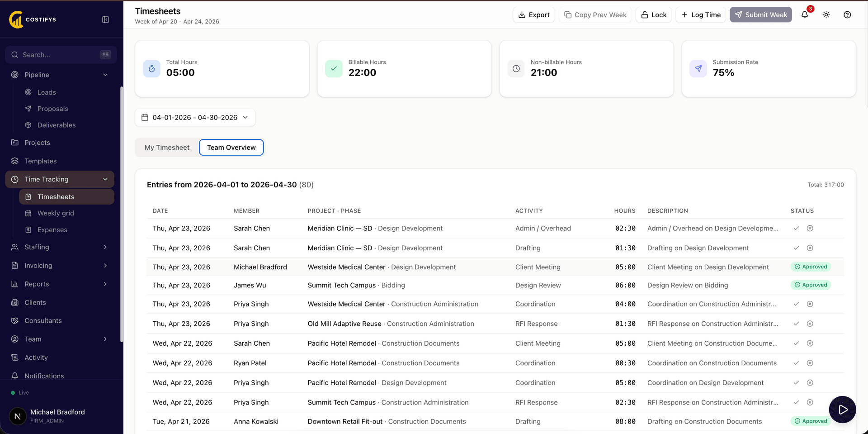Sort by HOURS column header
Viewport: 868px width, 434px height.
pyautogui.click(x=624, y=211)
